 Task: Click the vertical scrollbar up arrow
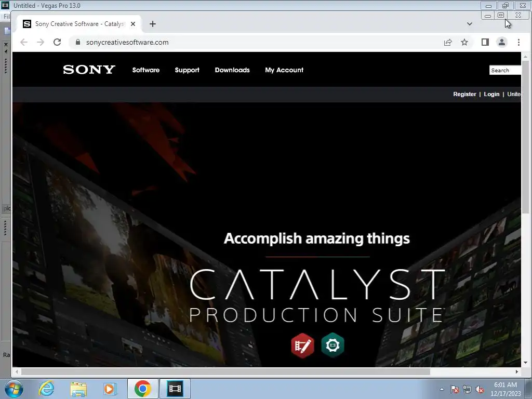click(526, 56)
